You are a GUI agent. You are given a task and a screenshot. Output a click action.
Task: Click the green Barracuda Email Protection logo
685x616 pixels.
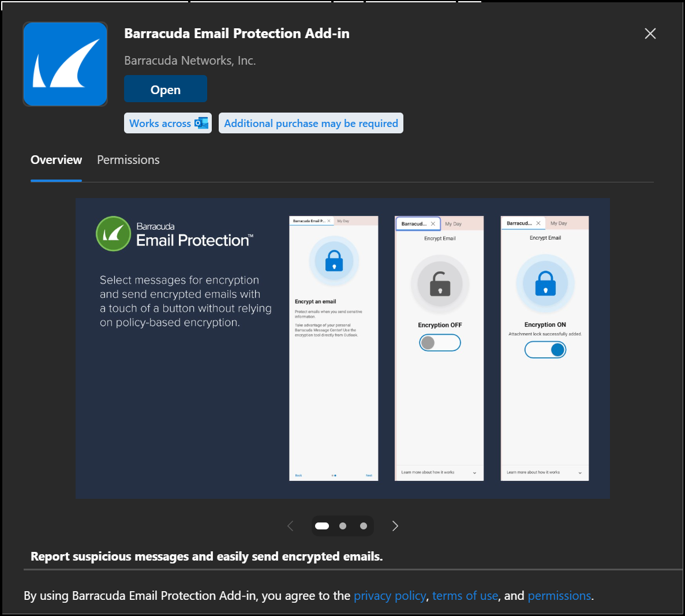114,233
